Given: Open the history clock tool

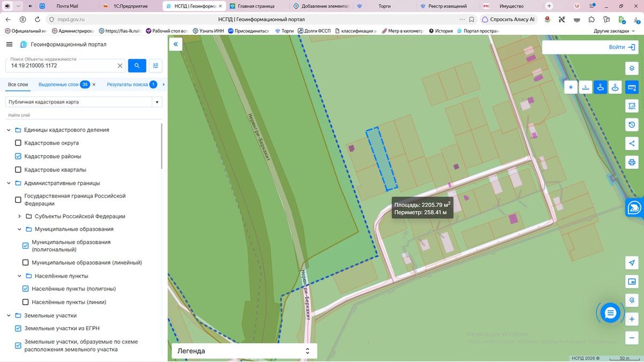Looking at the screenshot, I should click(632, 124).
